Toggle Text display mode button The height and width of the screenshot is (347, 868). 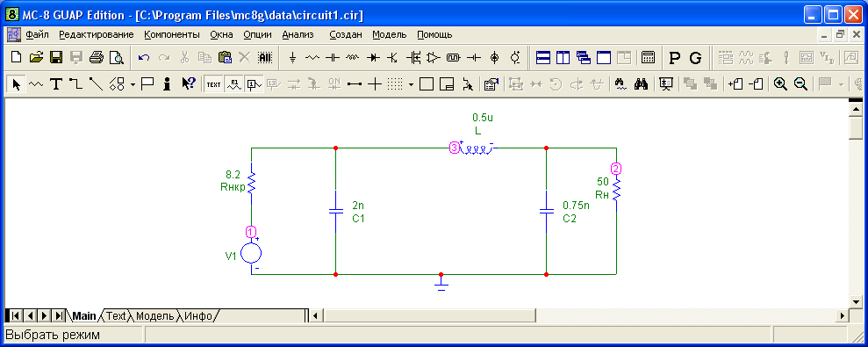(x=213, y=84)
